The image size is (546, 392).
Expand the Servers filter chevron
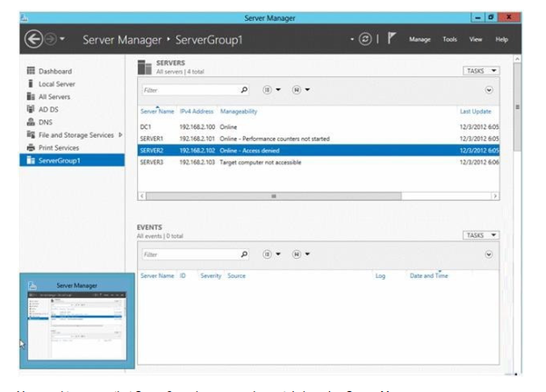click(x=489, y=90)
